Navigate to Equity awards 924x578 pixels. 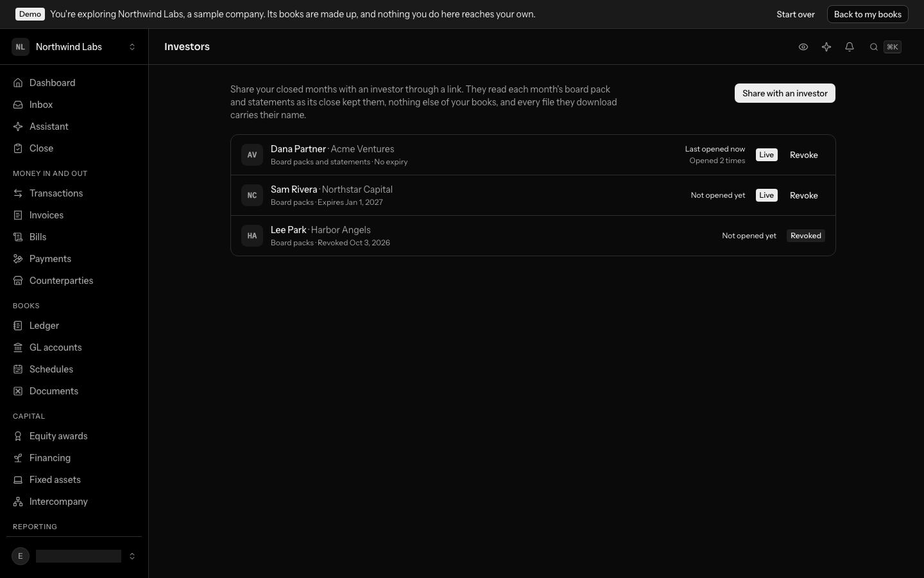pyautogui.click(x=74, y=436)
